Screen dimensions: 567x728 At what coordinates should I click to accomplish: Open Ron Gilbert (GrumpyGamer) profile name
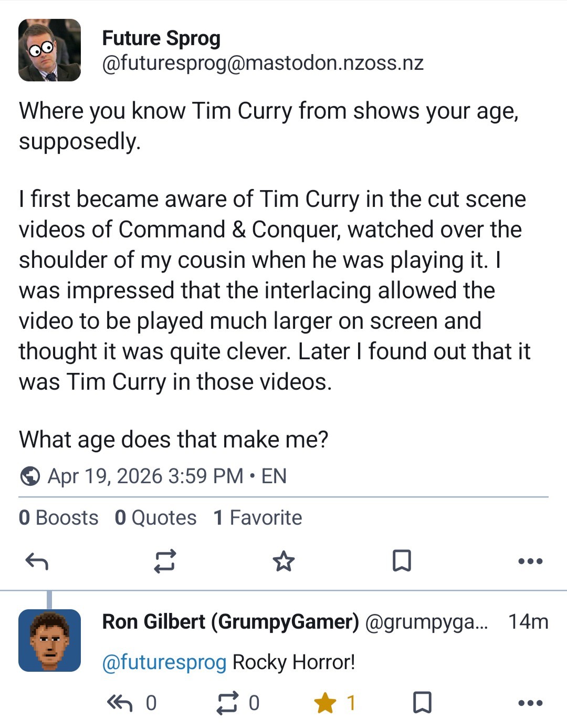[x=230, y=622]
